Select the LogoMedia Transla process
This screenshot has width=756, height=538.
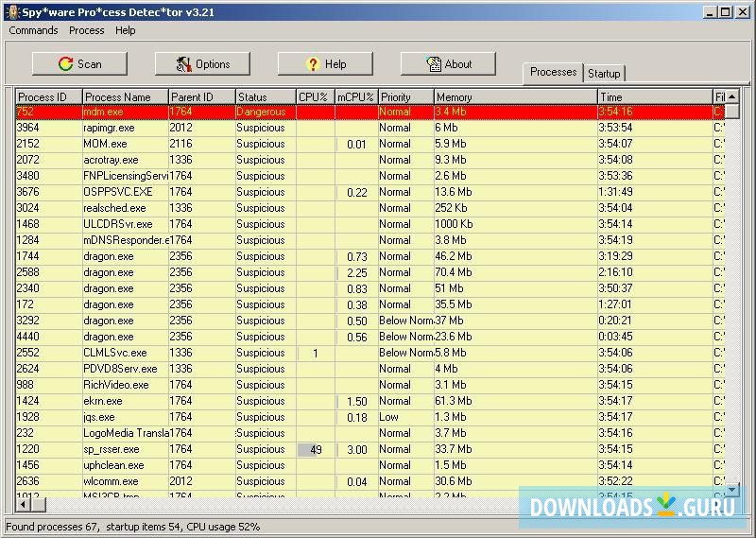370,433
